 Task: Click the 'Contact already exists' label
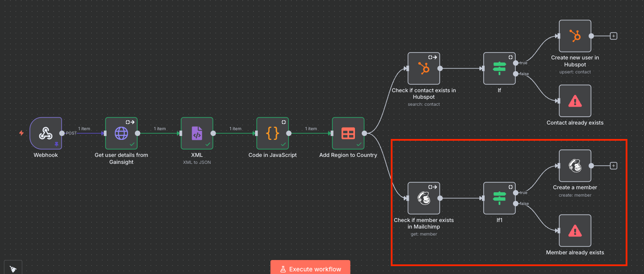pyautogui.click(x=575, y=123)
